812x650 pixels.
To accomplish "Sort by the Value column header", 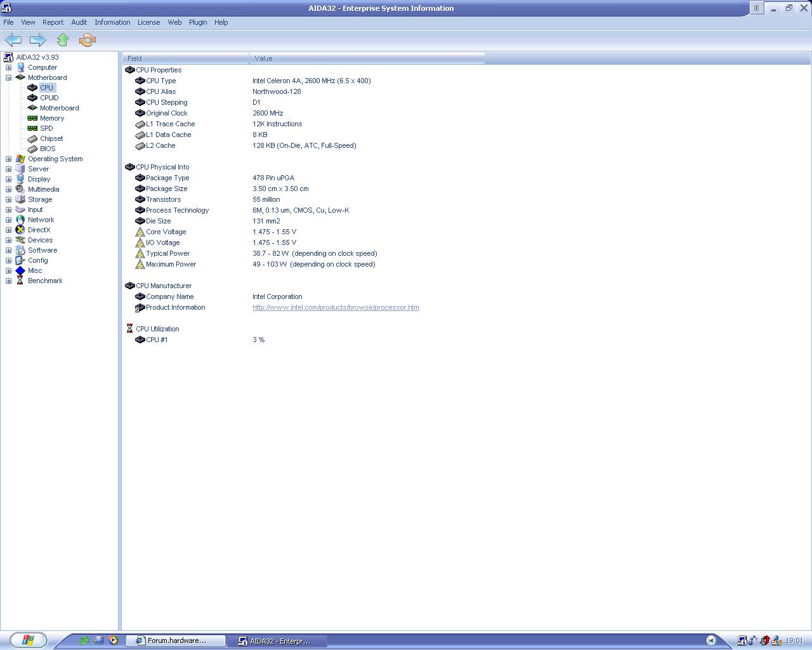I will (x=367, y=58).
